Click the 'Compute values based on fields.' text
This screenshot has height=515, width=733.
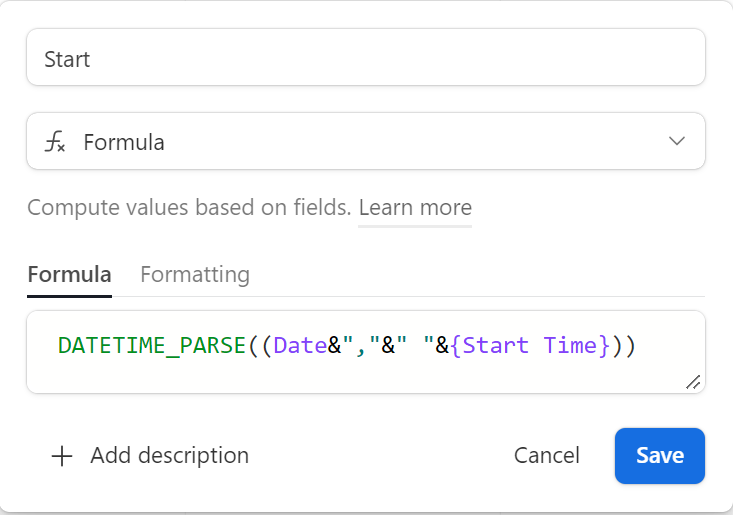tap(189, 207)
